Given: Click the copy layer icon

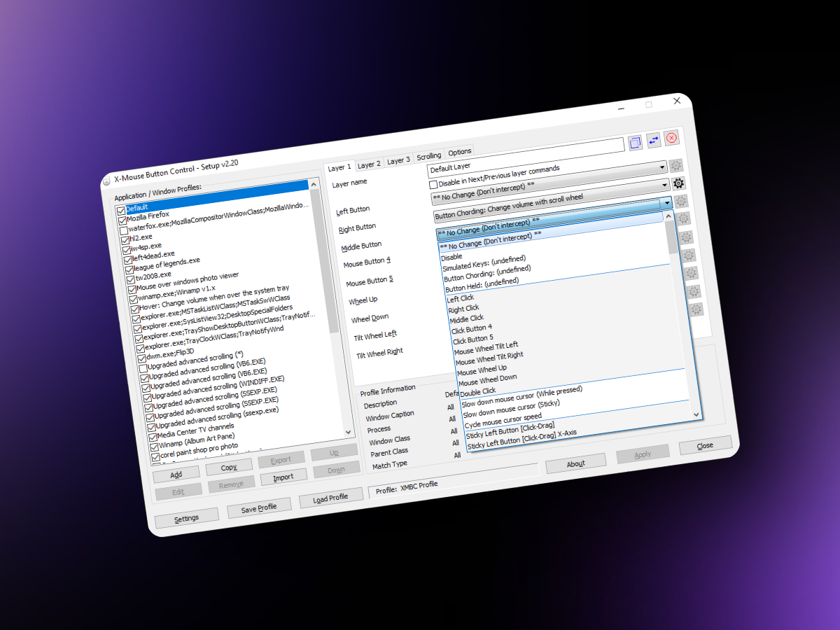Looking at the screenshot, I should tap(635, 143).
